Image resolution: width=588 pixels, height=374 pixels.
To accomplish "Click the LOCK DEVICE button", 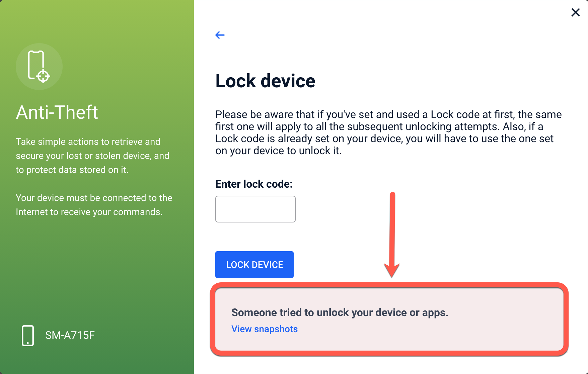I will 254,265.
